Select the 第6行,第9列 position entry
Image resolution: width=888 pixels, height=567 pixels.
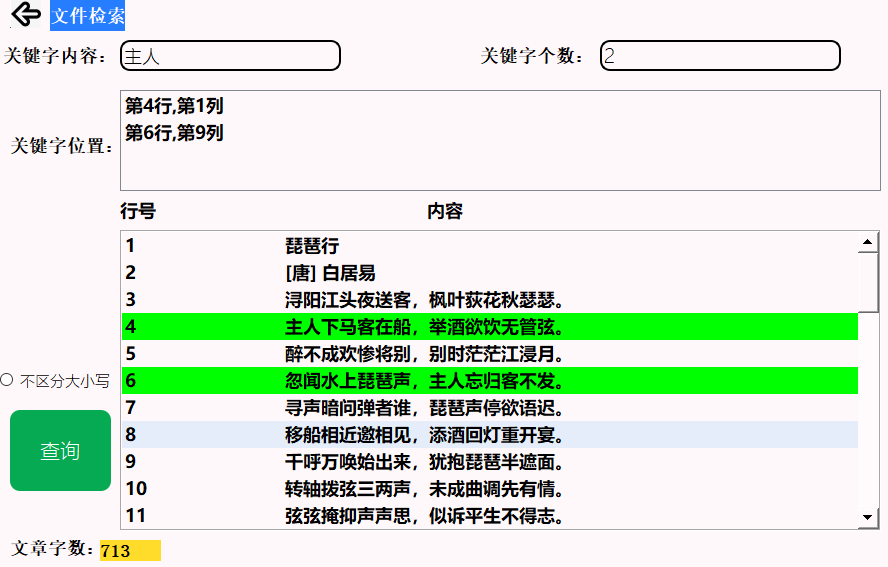174,133
